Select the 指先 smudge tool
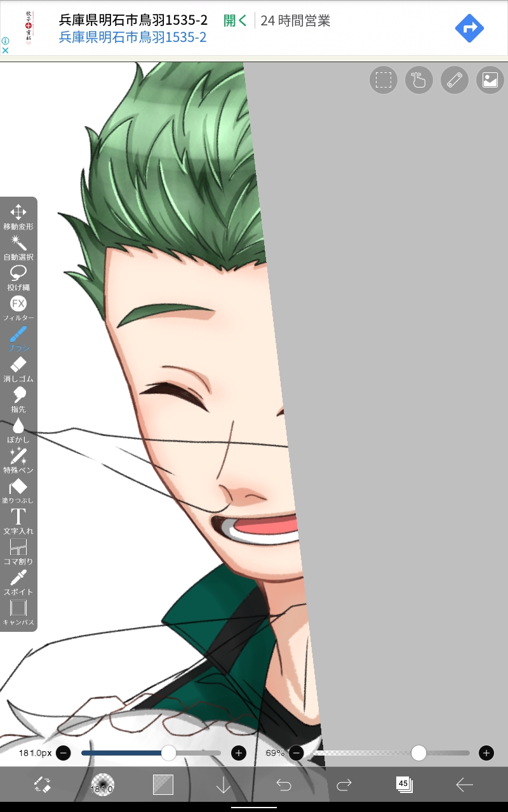This screenshot has height=812, width=508. tap(18, 400)
